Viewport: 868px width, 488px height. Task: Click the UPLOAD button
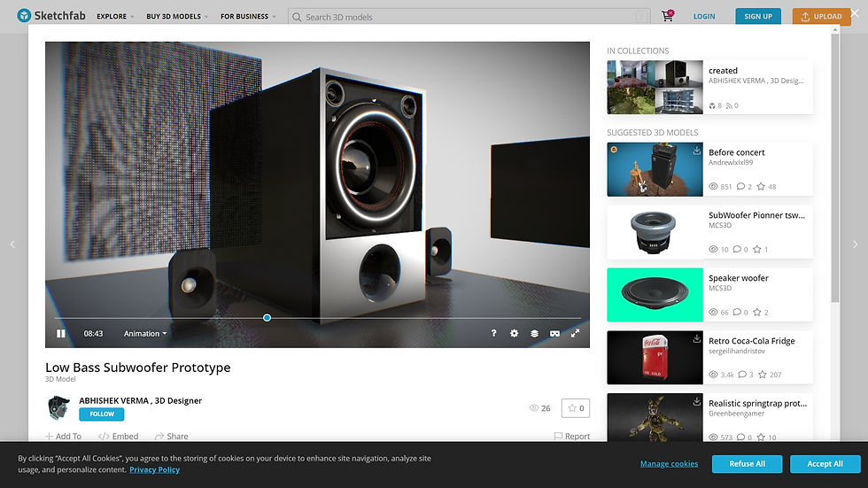tap(822, 16)
